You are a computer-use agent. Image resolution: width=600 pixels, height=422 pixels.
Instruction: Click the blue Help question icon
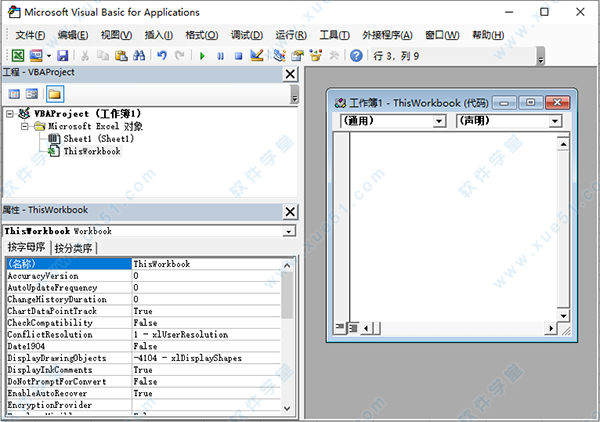[356, 56]
